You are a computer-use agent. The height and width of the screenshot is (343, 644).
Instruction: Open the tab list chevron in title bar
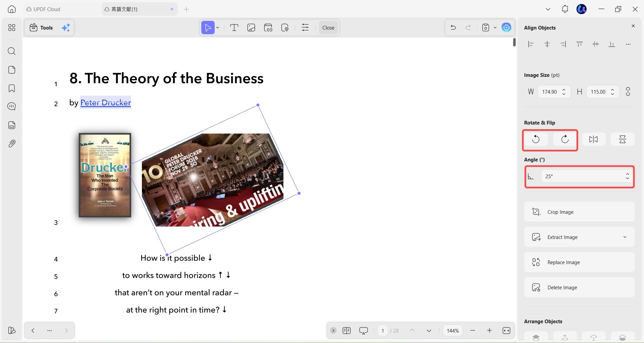tap(548, 9)
